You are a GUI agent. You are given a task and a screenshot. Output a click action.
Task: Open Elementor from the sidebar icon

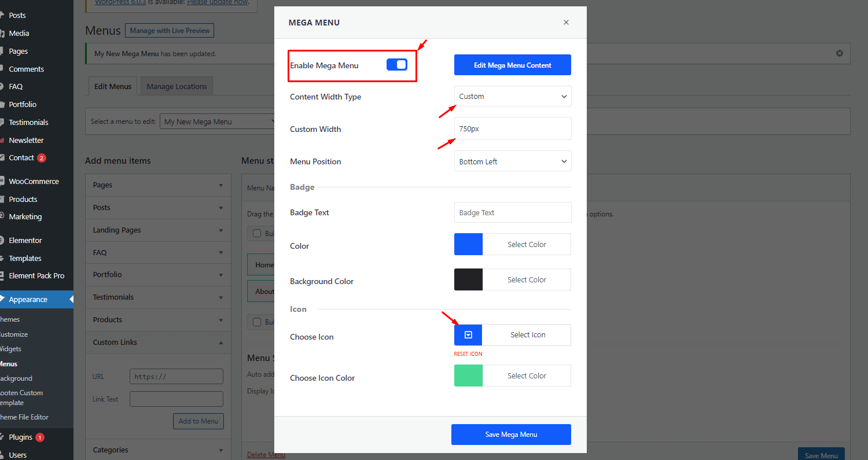coord(4,240)
